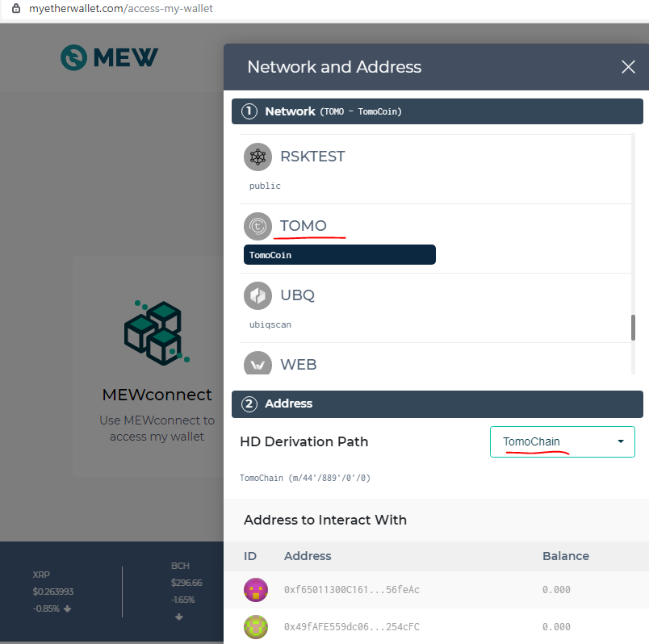Open the MEWconnect access option
This screenshot has width=649, height=644.
tap(149, 366)
